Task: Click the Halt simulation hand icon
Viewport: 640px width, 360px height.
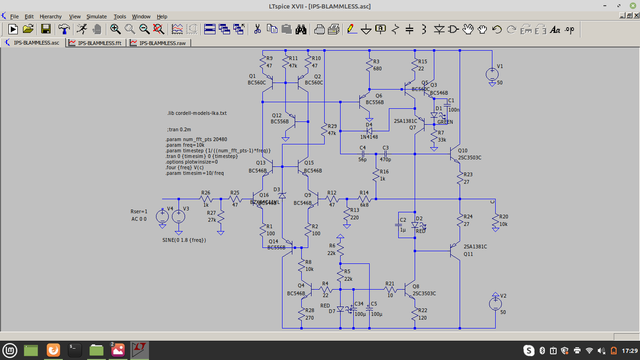Action: coord(97,29)
